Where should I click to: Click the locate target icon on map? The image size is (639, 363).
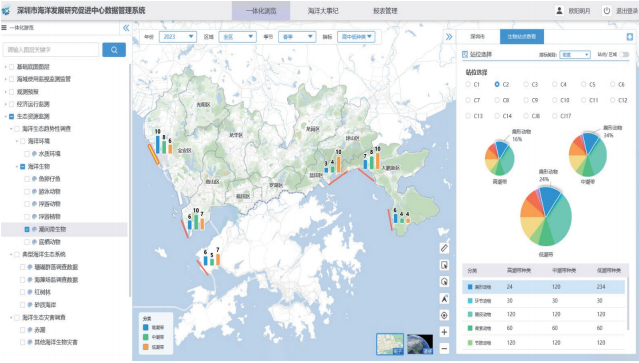coord(444,315)
